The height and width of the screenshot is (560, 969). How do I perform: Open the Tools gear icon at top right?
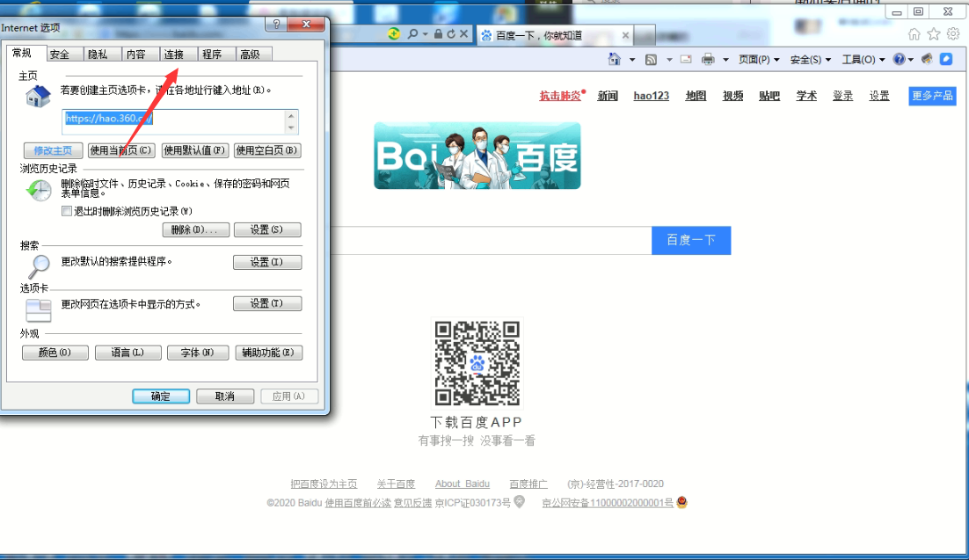point(954,34)
